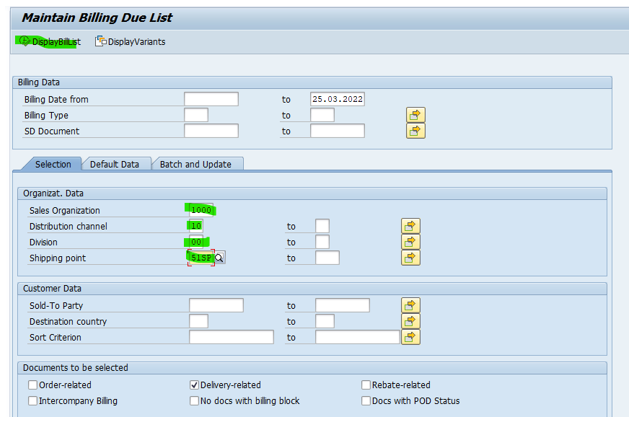640x423 pixels.
Task: Open multiple selection for Destination country
Action: click(x=411, y=321)
